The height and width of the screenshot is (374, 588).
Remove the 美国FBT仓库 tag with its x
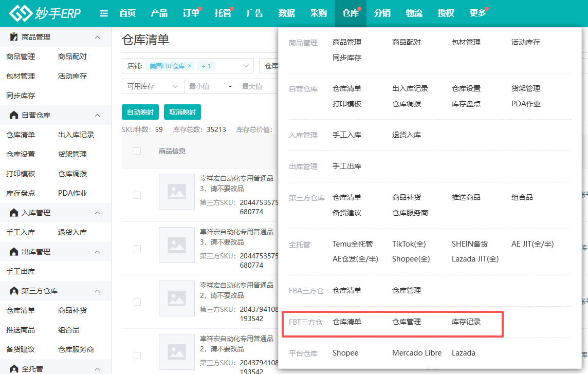point(190,66)
